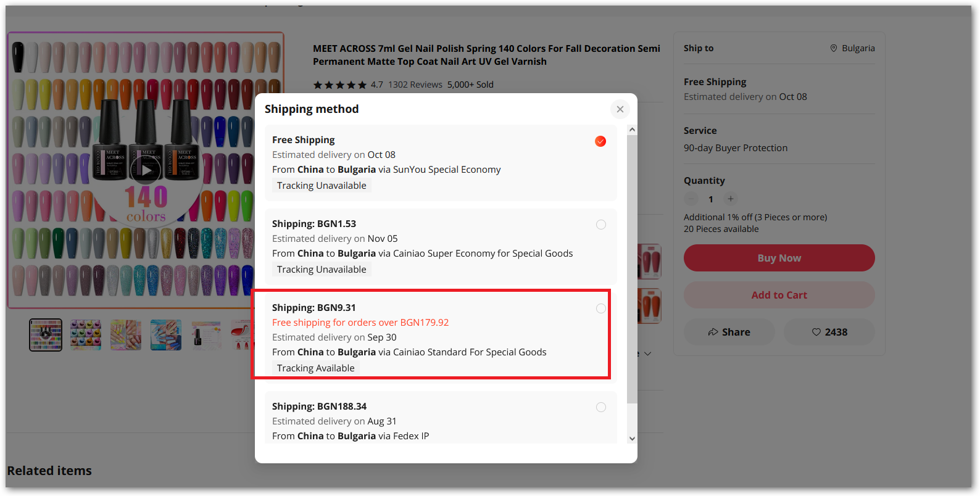
Task: Play the product video on main image
Action: [145, 171]
